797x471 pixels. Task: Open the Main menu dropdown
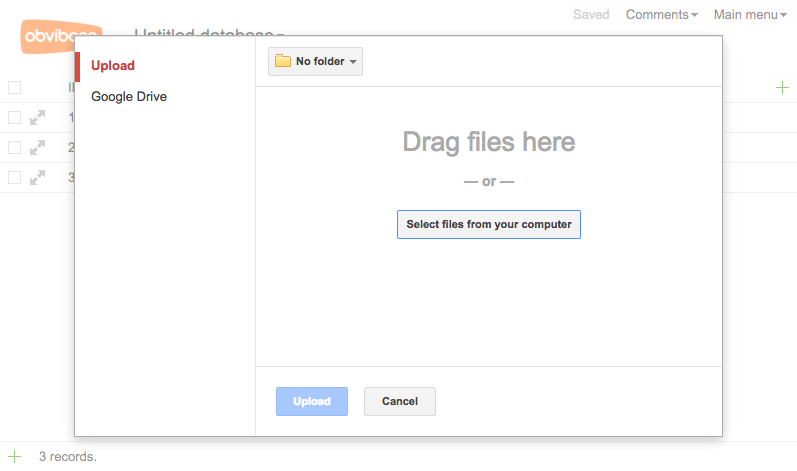click(x=750, y=15)
